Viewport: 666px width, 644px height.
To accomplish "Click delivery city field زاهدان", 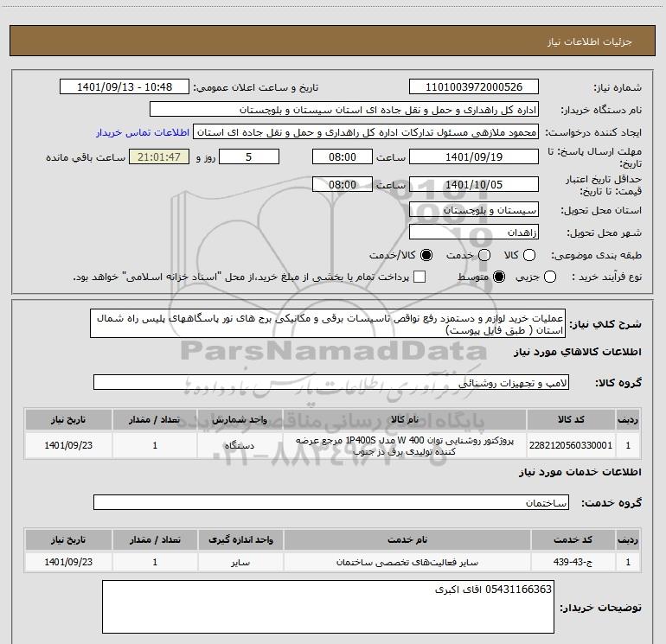I will tap(474, 233).
